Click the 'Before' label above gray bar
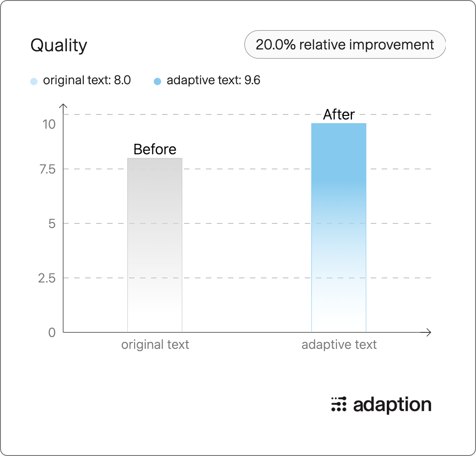The height and width of the screenshot is (456, 476). click(x=155, y=149)
